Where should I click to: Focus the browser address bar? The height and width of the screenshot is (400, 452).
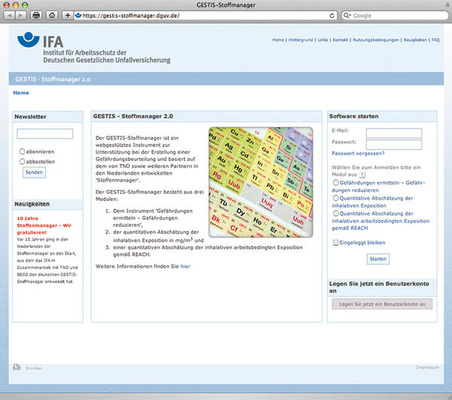pos(205,16)
